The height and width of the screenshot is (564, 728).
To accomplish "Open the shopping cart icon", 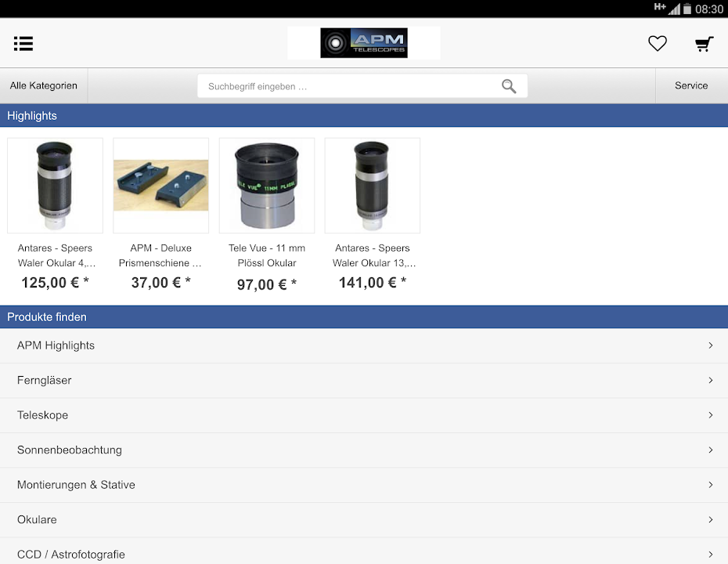I will click(x=704, y=44).
